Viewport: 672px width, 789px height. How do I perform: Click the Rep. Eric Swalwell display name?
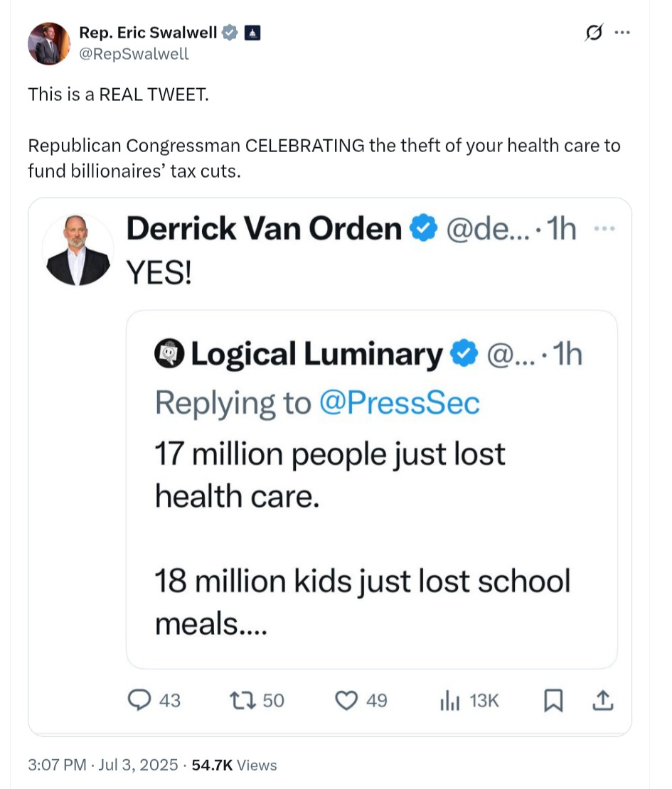pyautogui.click(x=148, y=32)
